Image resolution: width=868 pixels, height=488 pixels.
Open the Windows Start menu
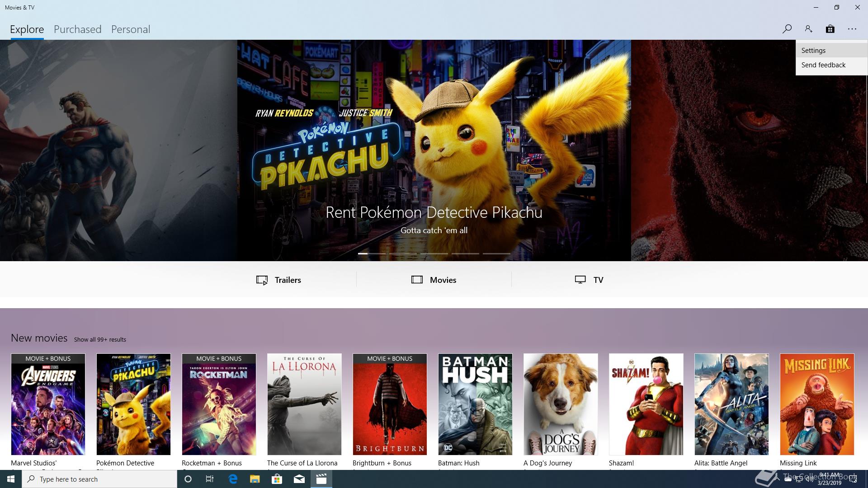click(11, 479)
